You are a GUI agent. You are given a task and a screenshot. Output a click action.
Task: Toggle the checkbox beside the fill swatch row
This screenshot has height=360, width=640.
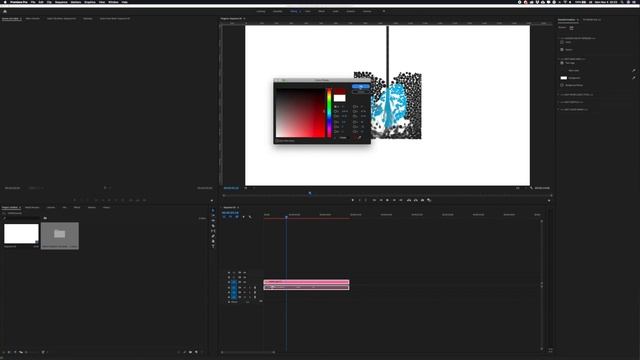(562, 85)
